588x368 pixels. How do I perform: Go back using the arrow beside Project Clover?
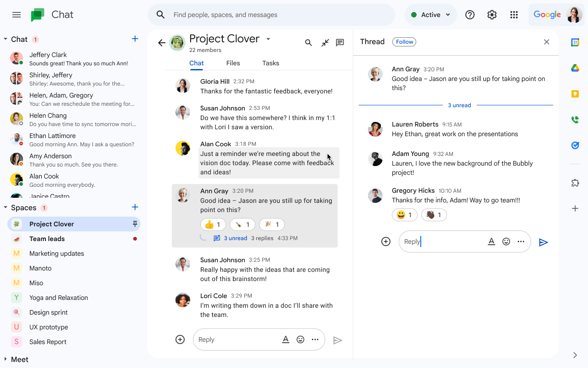[x=161, y=43]
